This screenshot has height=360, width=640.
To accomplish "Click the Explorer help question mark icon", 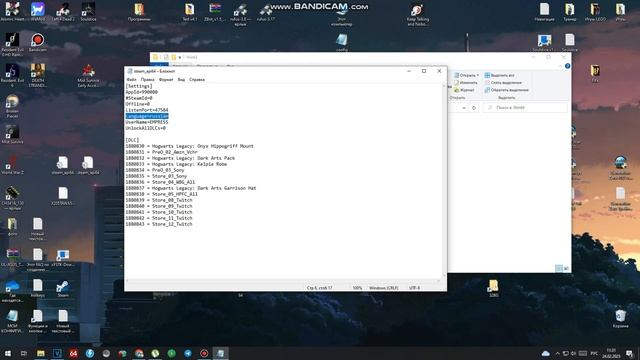I will pyautogui.click(x=567, y=66).
